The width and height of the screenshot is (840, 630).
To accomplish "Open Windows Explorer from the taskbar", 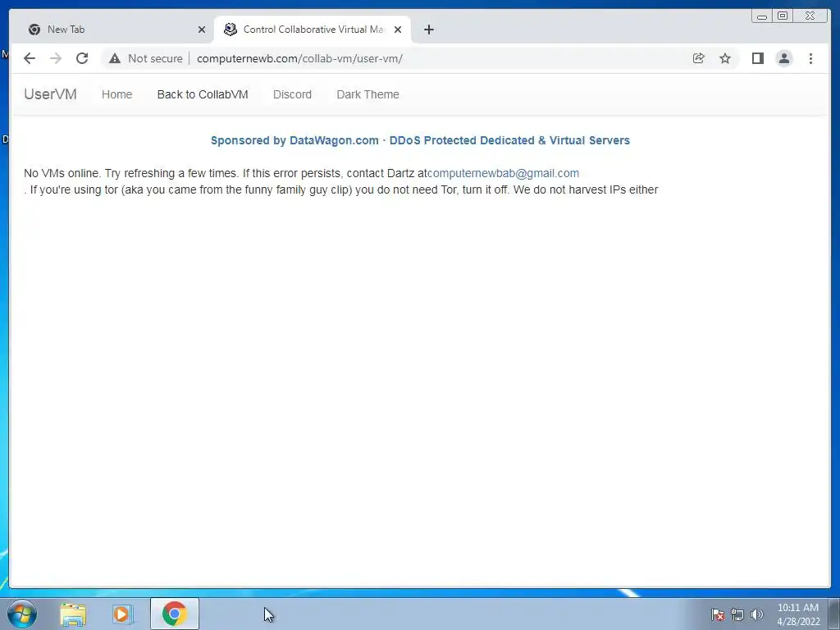I will [73, 614].
